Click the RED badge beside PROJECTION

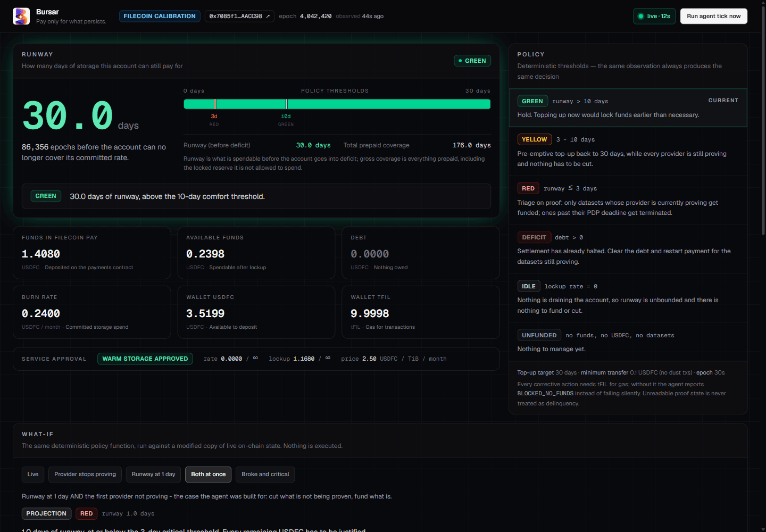pos(86,513)
